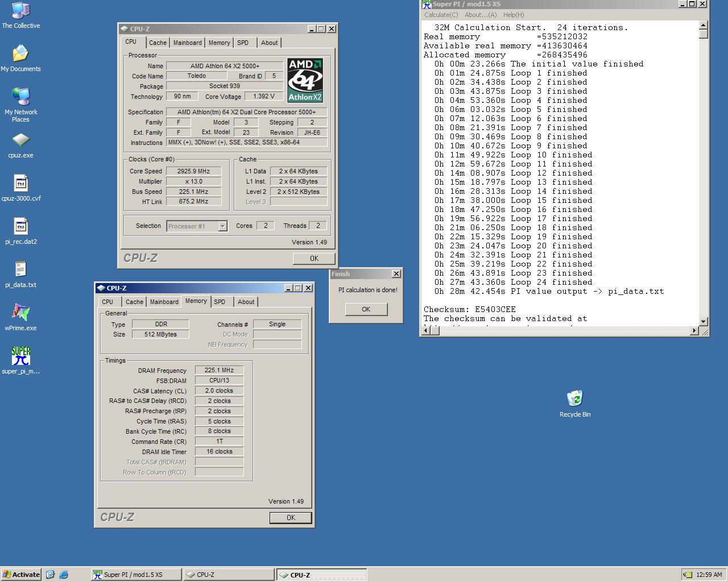Open About tab in upper CPU-Z
Viewport: 728px width, 582px height.
[x=269, y=43]
